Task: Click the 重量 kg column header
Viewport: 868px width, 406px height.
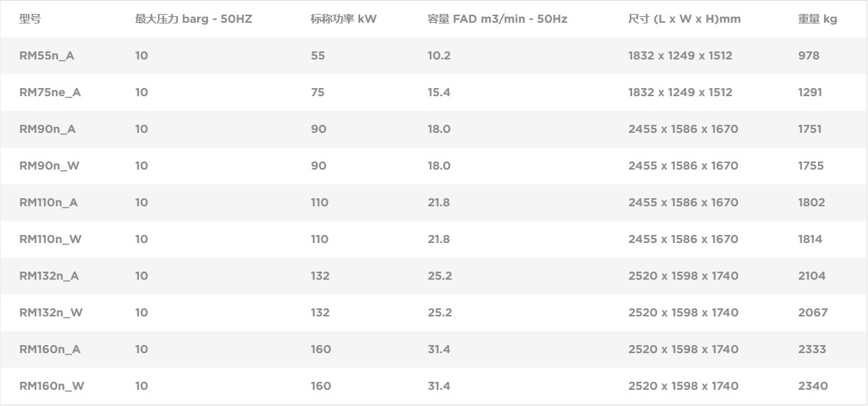Action: coord(817,19)
